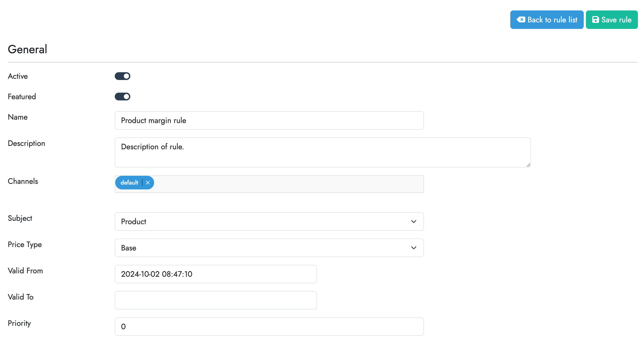Screen dimensions: 644x338
Task: Click the resize handle of the Description textarea
Action: click(528, 165)
